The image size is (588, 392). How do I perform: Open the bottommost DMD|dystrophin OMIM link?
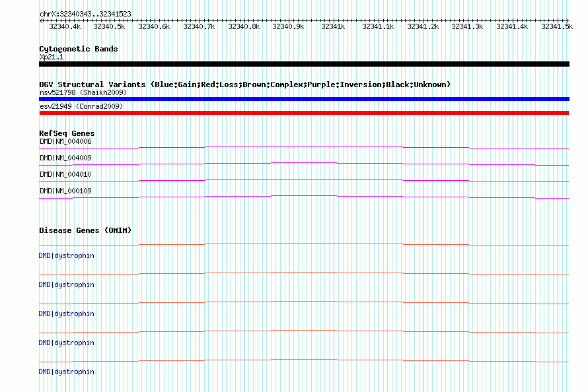66,372
